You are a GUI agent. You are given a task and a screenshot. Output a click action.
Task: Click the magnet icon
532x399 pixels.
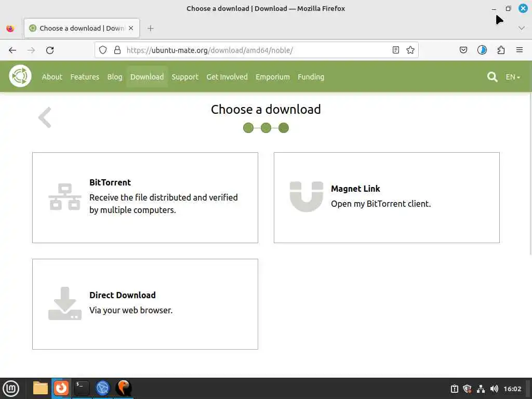pyautogui.click(x=307, y=197)
